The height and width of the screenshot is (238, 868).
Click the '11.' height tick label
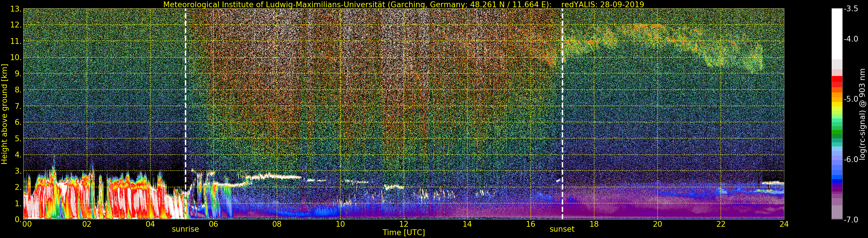coord(16,42)
